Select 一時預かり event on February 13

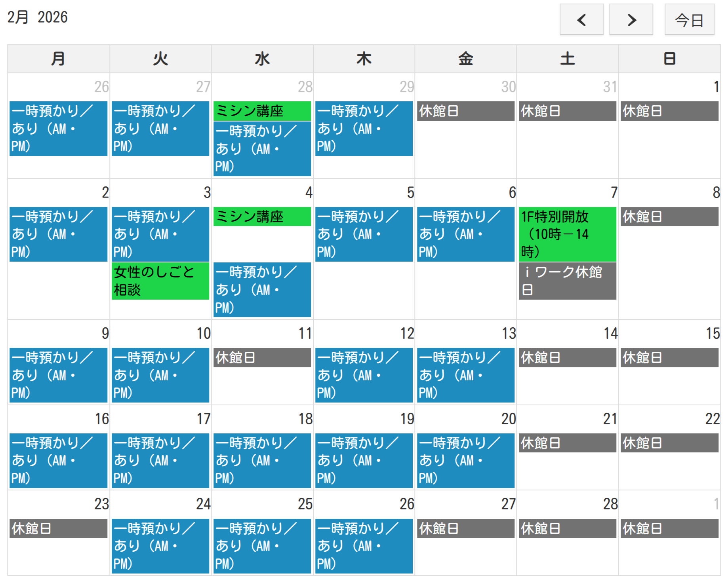pyautogui.click(x=465, y=375)
